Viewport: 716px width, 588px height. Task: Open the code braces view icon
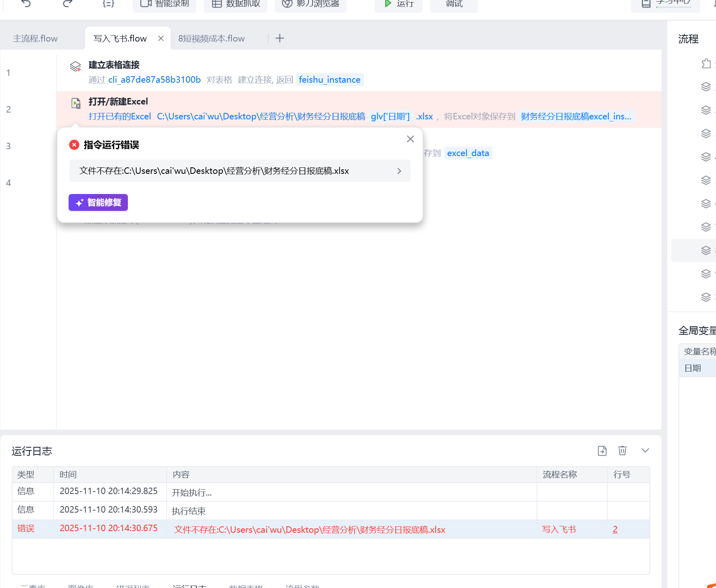point(109,4)
